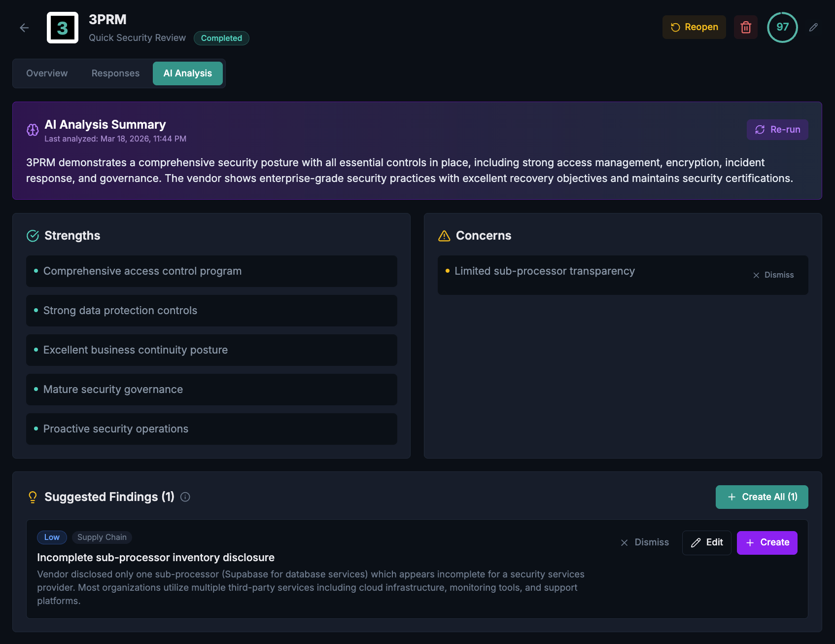Click the checkmark icon beside Strengths
Image resolution: width=835 pixels, height=644 pixels.
pos(32,236)
